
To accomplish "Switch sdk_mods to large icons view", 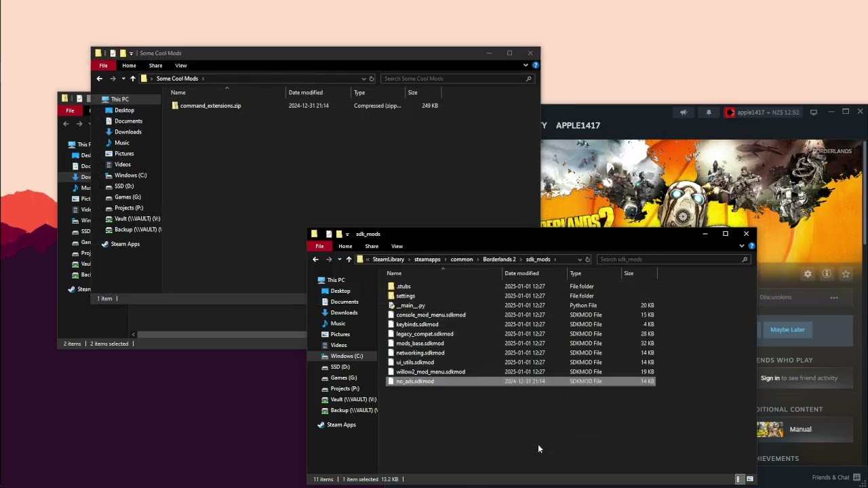I will coord(750,479).
